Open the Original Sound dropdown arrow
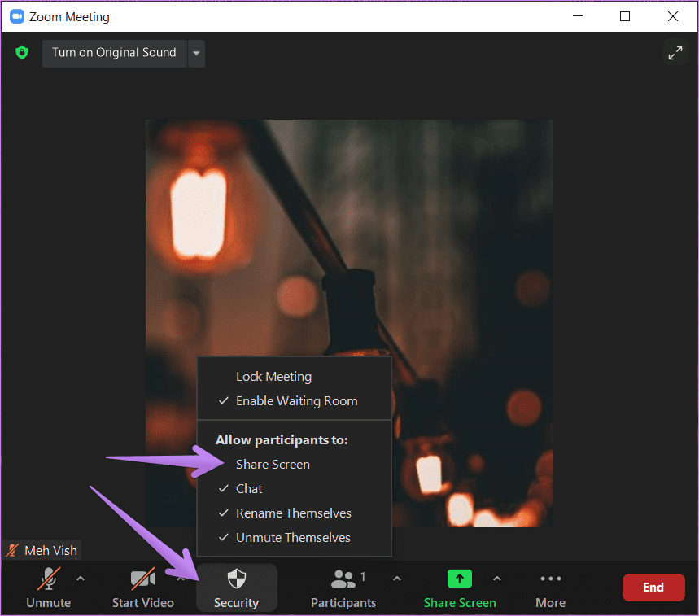699x616 pixels. pyautogui.click(x=195, y=52)
